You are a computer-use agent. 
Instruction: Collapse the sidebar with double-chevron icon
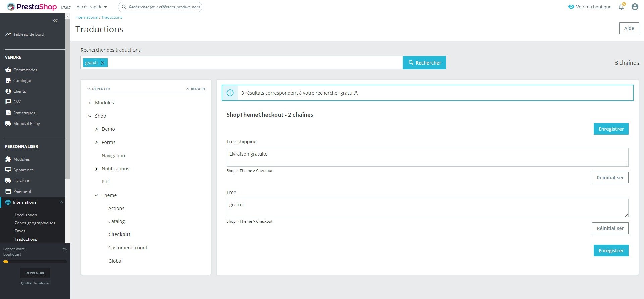coord(55,21)
